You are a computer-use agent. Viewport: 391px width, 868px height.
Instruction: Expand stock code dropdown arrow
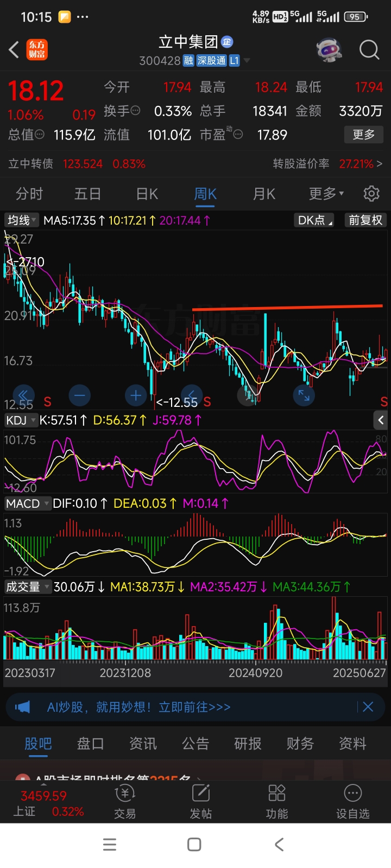[x=247, y=61]
